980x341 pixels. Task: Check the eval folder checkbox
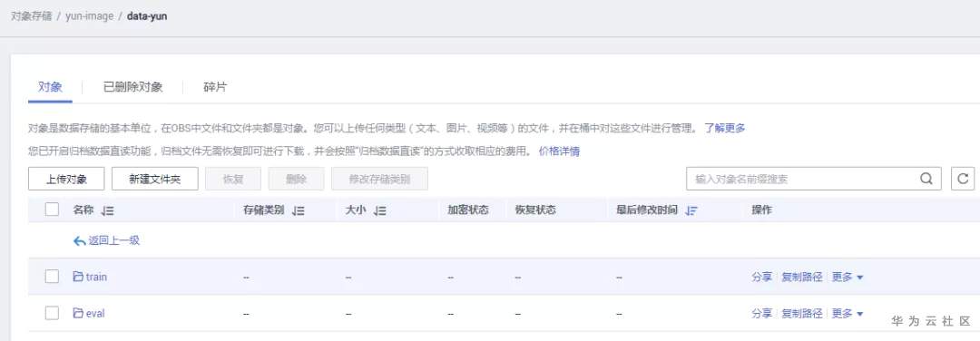coord(52,313)
